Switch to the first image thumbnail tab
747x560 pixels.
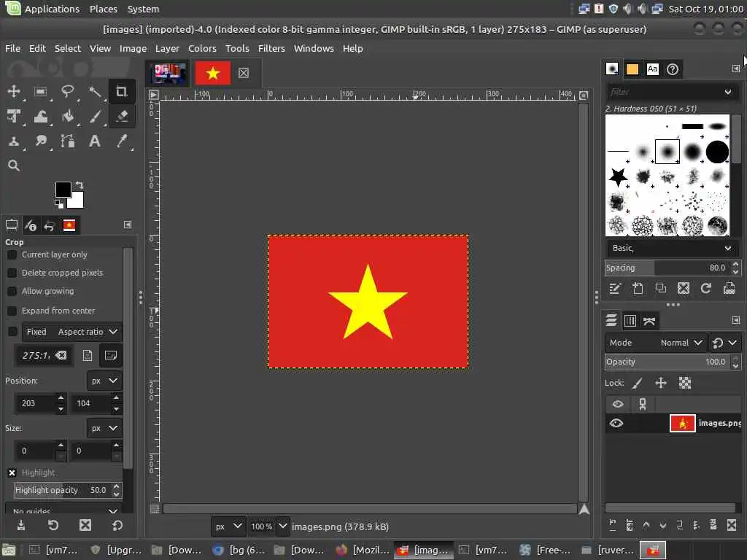click(169, 74)
